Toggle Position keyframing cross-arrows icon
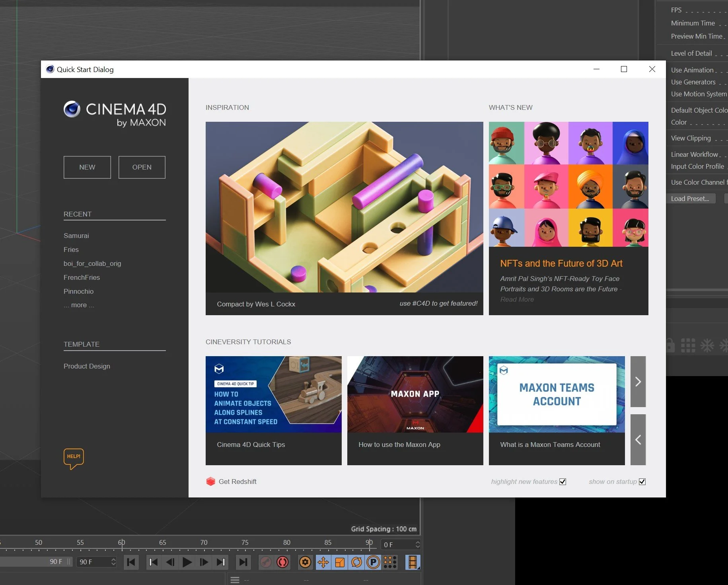The image size is (728, 585). [323, 562]
